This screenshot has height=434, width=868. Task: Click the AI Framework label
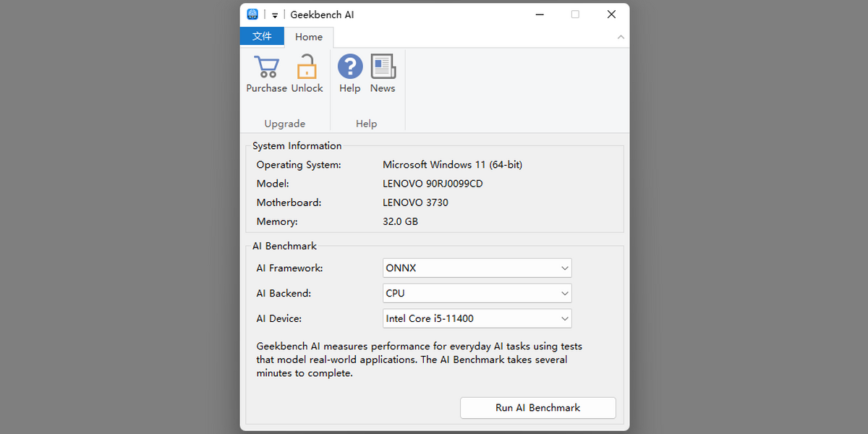click(289, 268)
